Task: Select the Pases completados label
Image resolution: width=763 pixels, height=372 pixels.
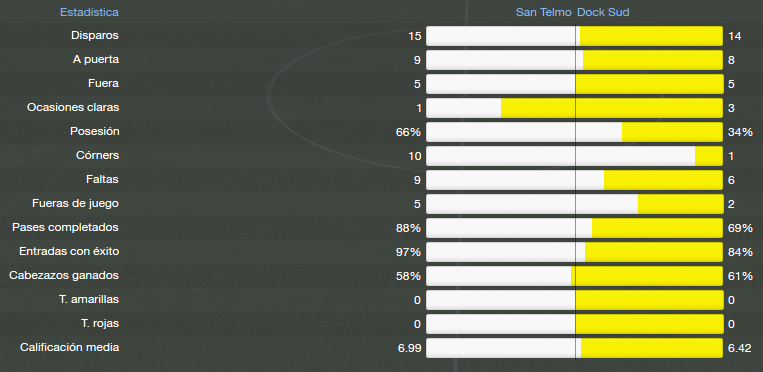Action: tap(65, 227)
